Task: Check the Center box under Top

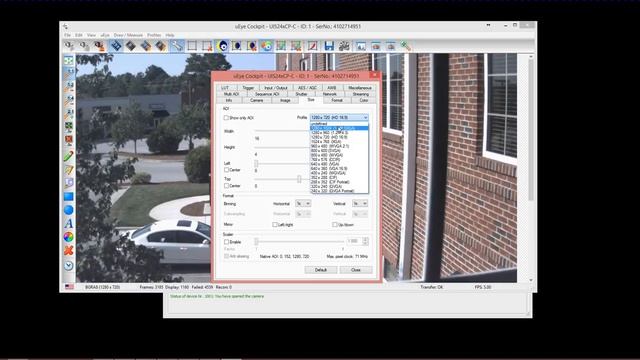Action: [x=227, y=186]
